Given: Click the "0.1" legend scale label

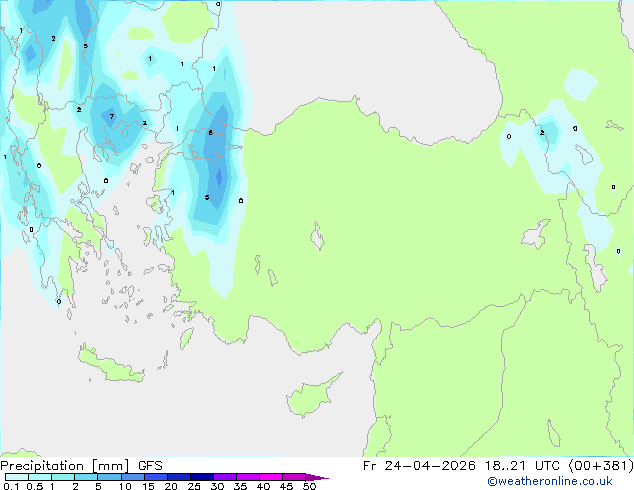Looking at the screenshot, I should (11, 486).
